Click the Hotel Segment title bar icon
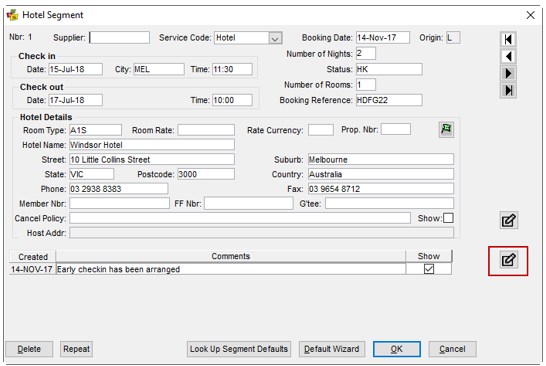546x366 pixels. pyautogui.click(x=13, y=15)
